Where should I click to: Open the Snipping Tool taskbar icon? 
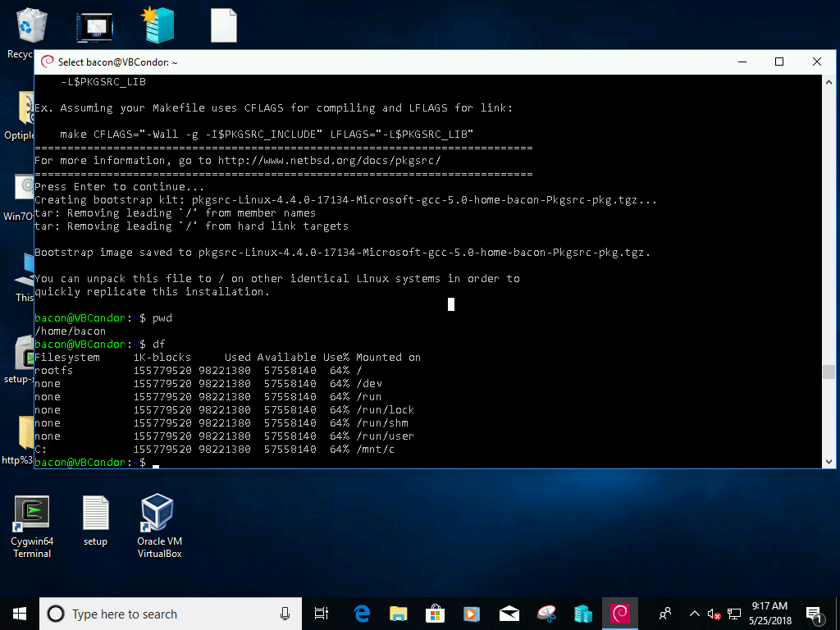546,614
